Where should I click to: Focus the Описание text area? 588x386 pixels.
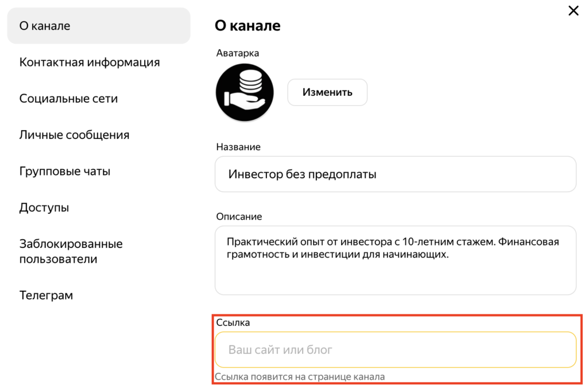click(395, 260)
